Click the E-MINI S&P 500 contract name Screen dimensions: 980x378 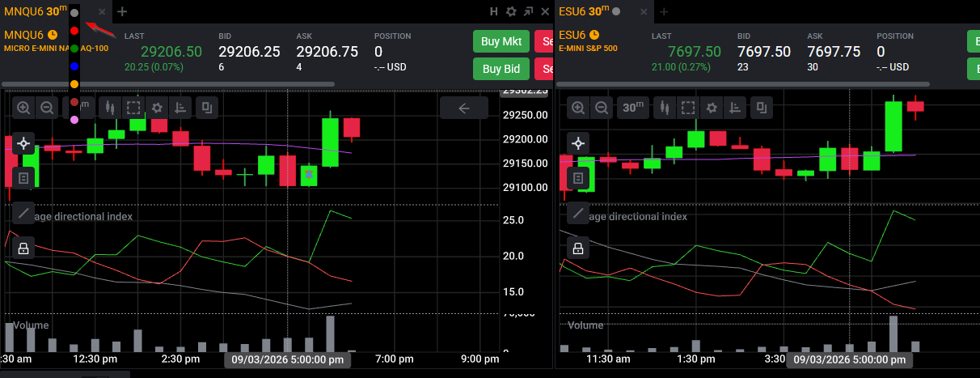click(588, 49)
